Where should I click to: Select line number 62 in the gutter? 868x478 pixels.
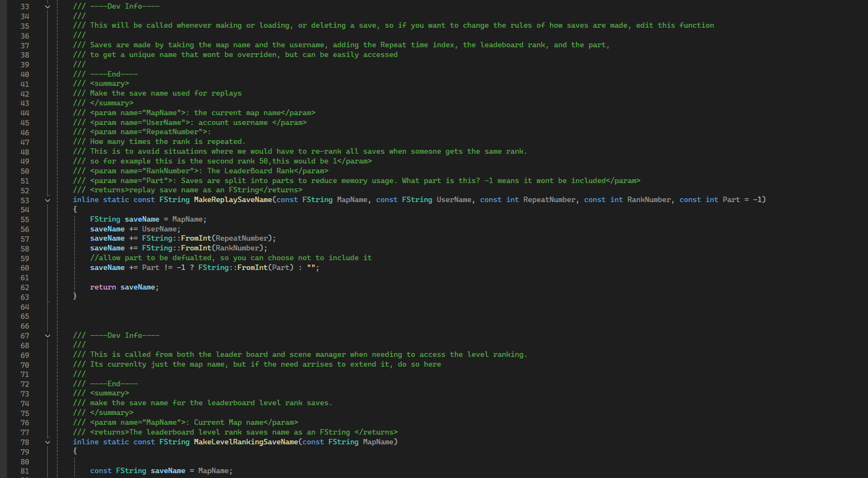(25, 287)
